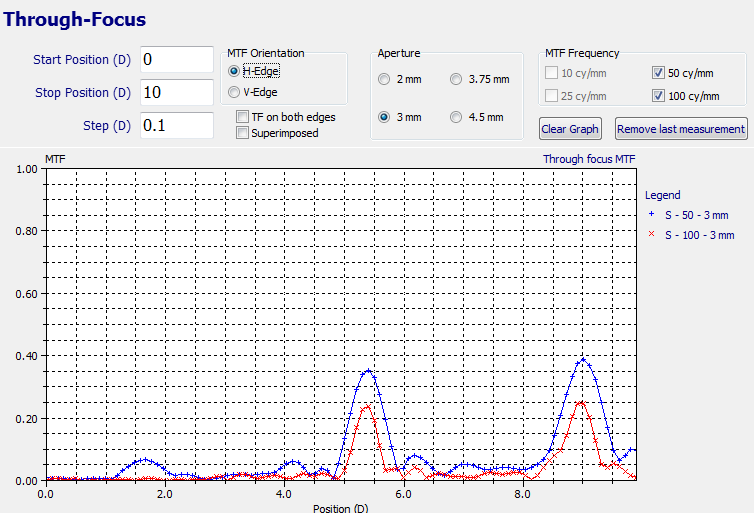Select the H-Edge orientation radio button
Image resolution: width=754 pixels, height=513 pixels.
point(234,71)
